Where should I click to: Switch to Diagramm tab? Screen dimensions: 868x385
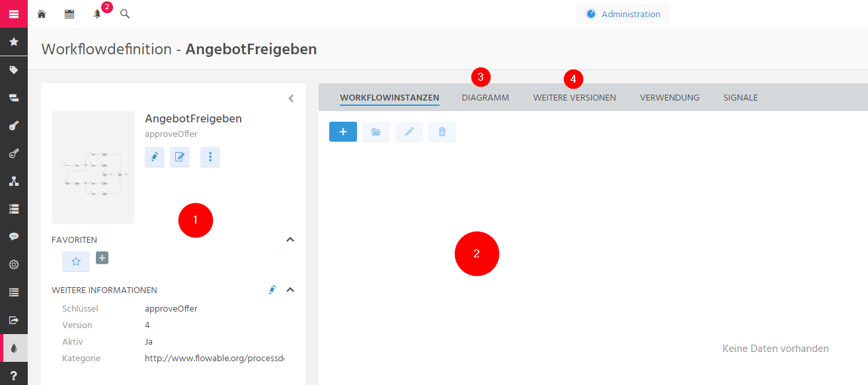[x=485, y=97]
